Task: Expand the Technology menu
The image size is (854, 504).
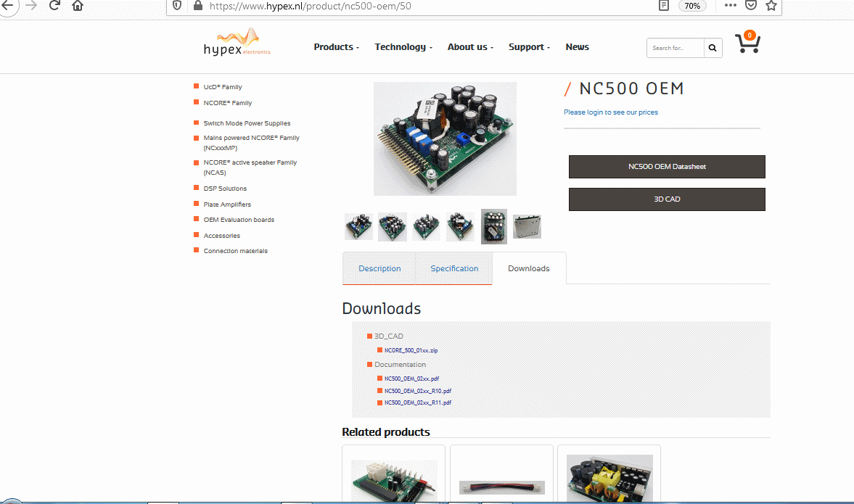Action: click(x=403, y=47)
